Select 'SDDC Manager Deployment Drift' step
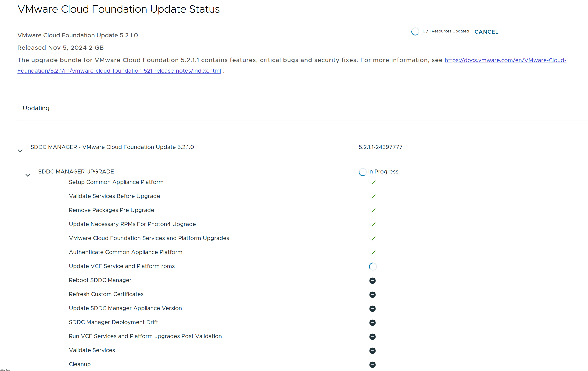588x371 pixels. tap(113, 322)
